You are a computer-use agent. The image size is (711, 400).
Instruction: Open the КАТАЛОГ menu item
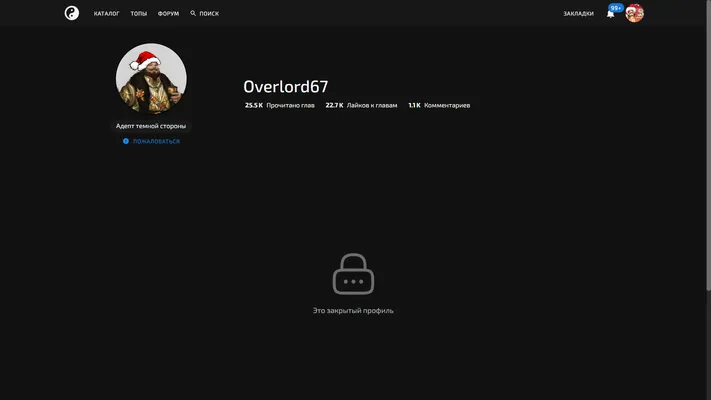(x=107, y=14)
